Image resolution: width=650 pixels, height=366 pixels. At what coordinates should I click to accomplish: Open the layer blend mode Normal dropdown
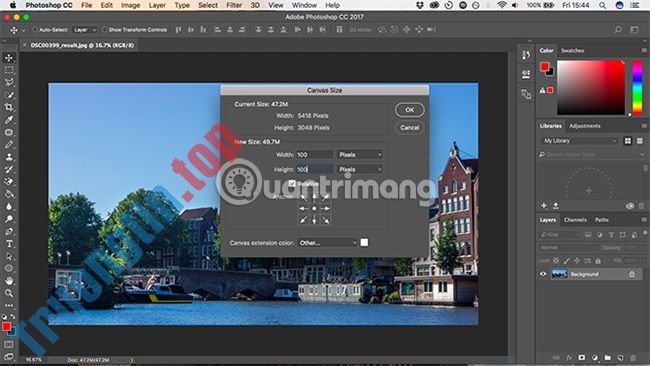(x=569, y=247)
